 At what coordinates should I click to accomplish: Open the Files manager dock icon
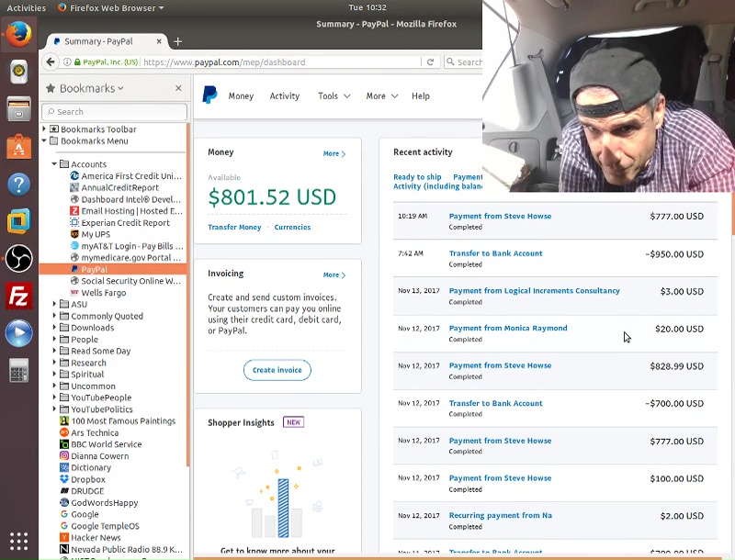pyautogui.click(x=18, y=108)
